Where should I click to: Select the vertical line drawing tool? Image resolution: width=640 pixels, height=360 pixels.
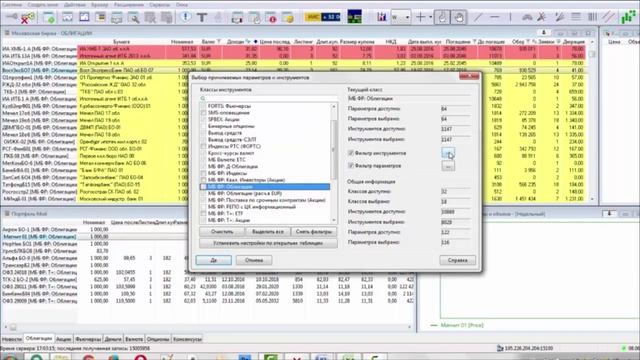point(510,17)
